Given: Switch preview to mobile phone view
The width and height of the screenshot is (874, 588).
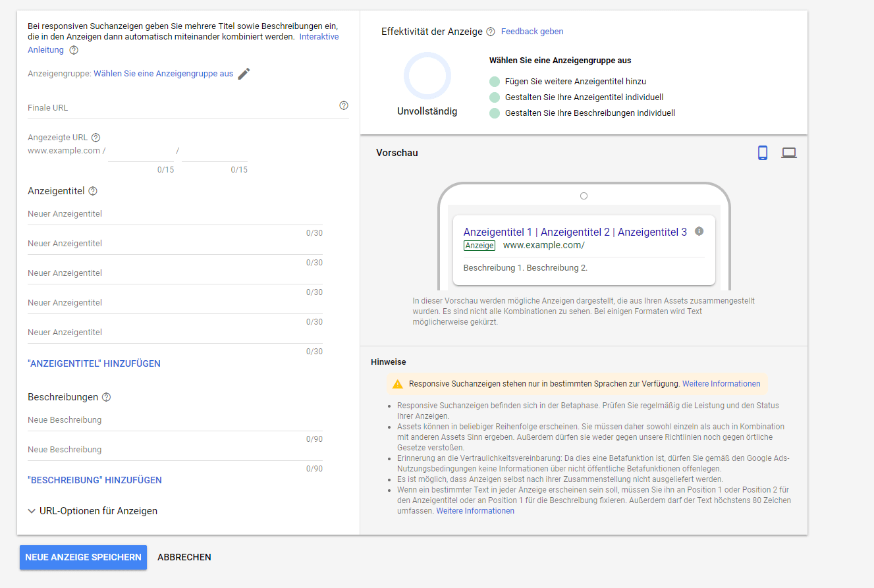Looking at the screenshot, I should coord(763,153).
